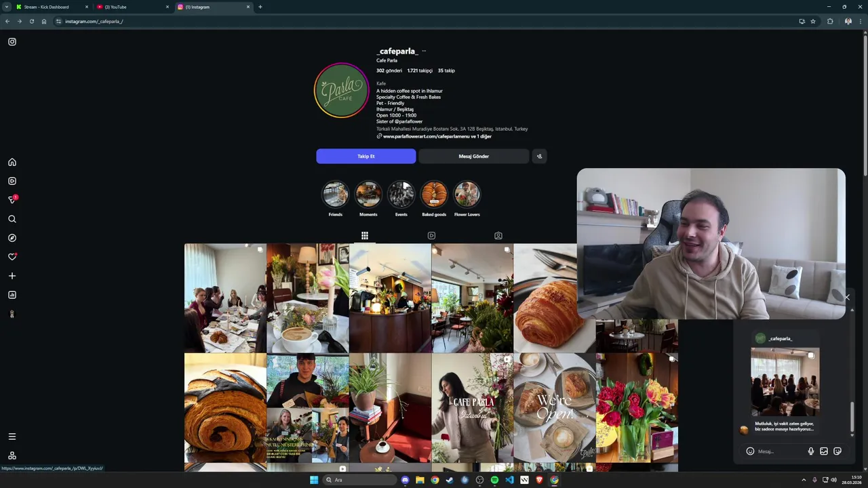View the 35 takip following list
Image resolution: width=868 pixels, height=488 pixels.
(446, 70)
